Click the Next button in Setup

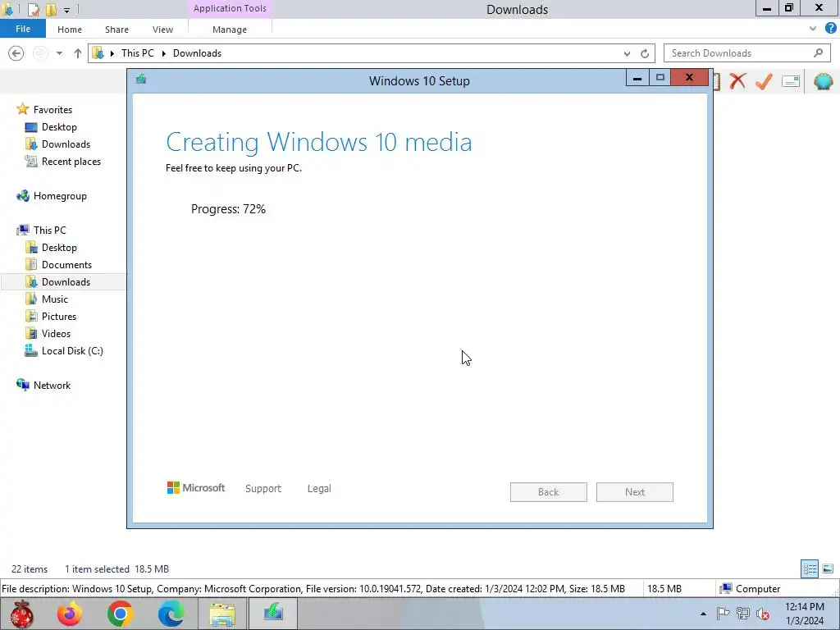tap(635, 492)
